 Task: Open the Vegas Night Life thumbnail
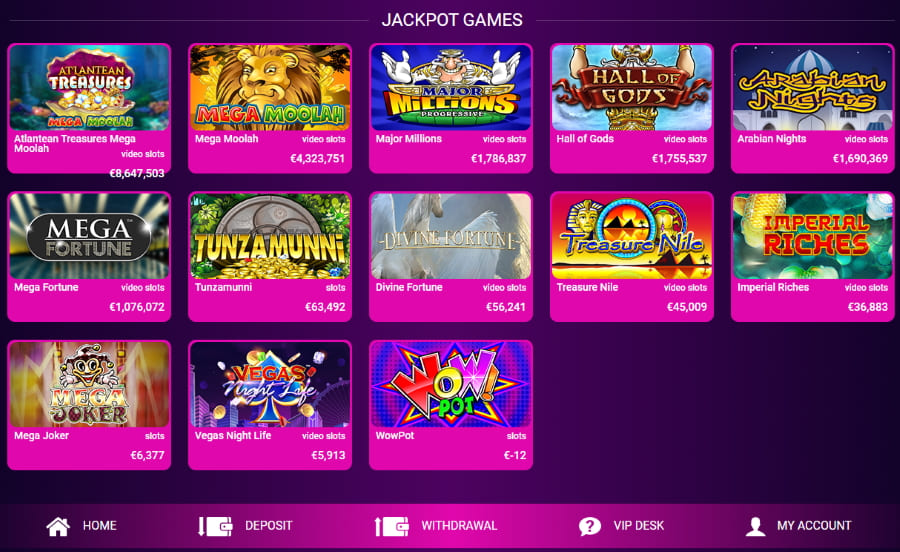click(x=270, y=385)
